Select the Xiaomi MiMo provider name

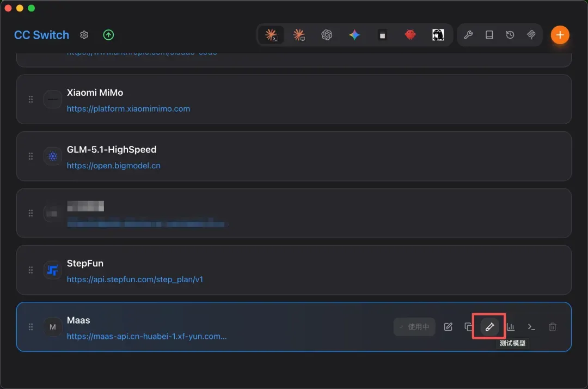(x=95, y=93)
